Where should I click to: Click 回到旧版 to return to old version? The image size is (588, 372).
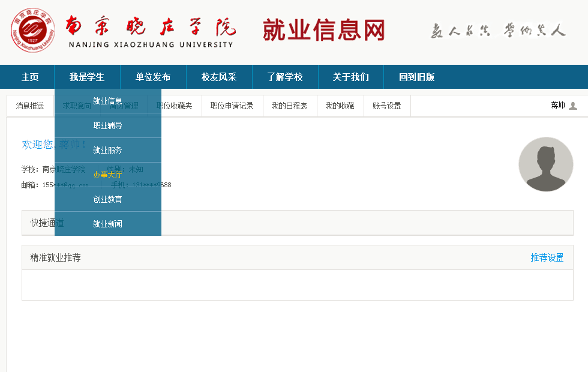pos(417,77)
